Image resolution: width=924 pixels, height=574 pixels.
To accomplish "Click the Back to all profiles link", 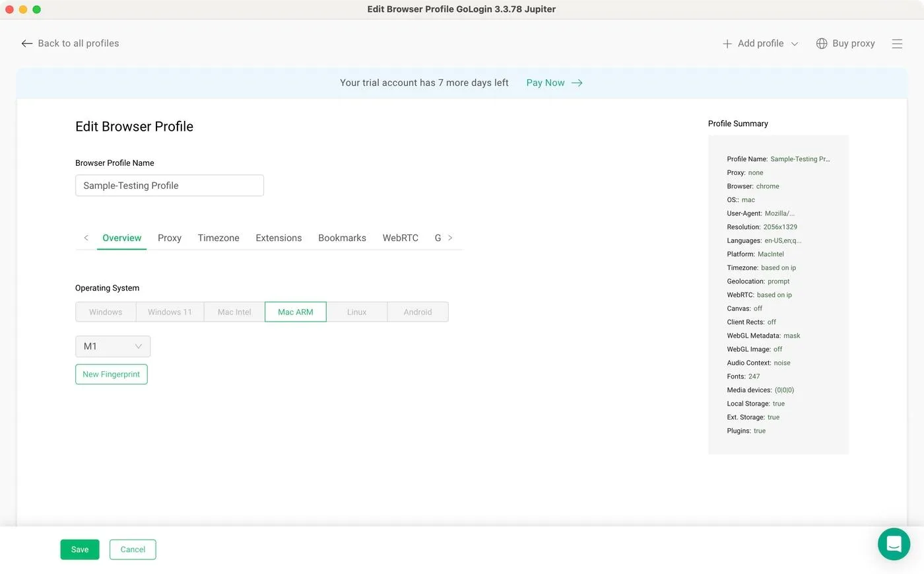I will (79, 44).
